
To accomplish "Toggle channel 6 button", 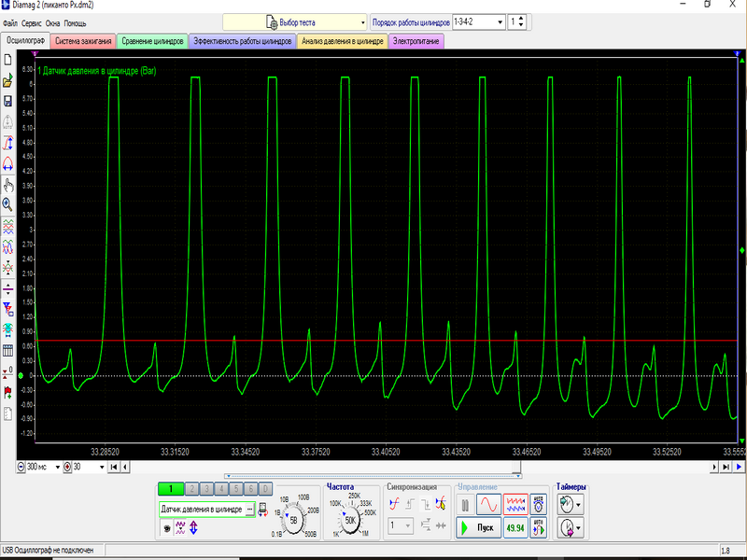I will click(x=250, y=488).
